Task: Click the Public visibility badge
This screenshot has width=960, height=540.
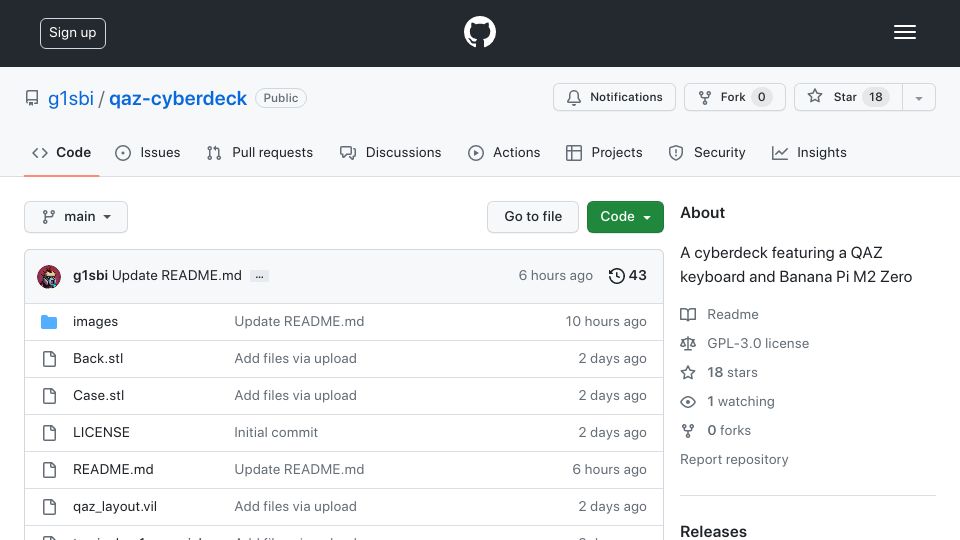Action: (x=280, y=98)
